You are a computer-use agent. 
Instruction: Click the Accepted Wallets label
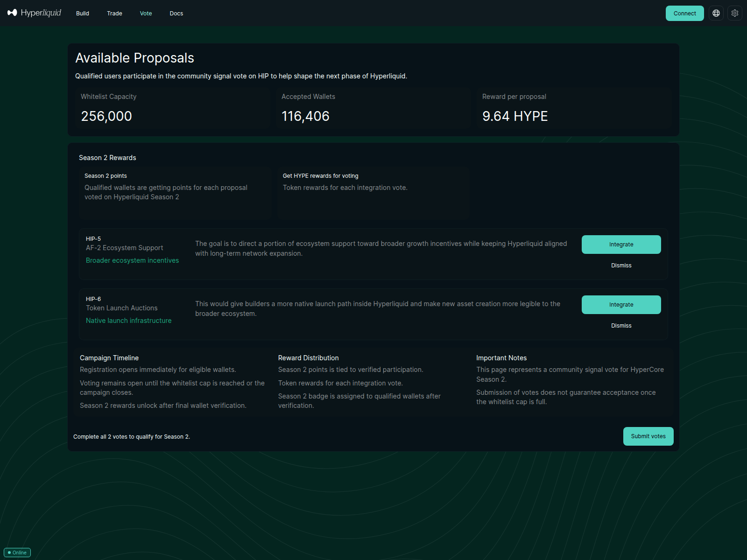click(308, 97)
